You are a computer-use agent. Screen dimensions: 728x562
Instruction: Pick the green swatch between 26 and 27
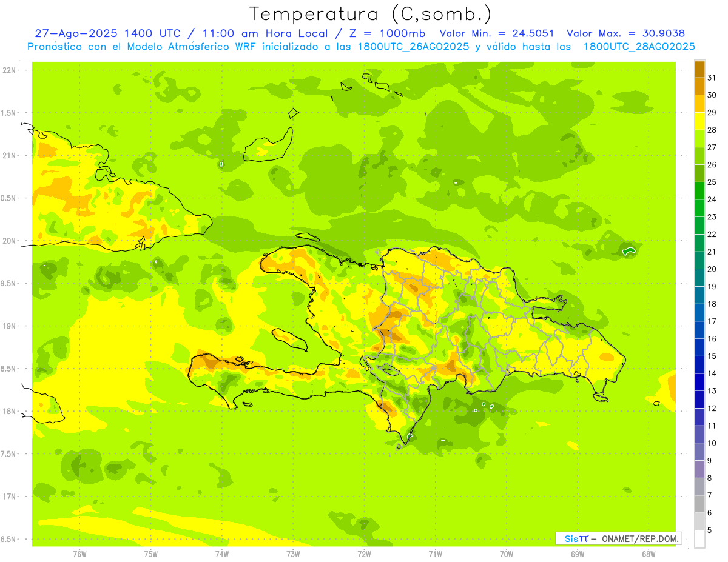coord(699,156)
